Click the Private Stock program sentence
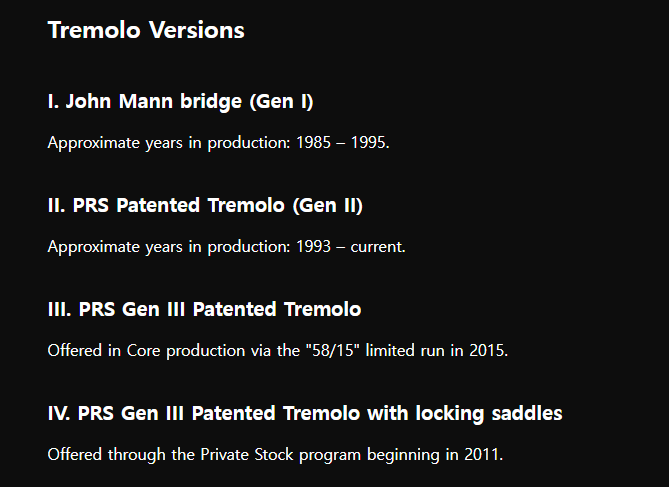The image size is (669, 487). point(276,455)
